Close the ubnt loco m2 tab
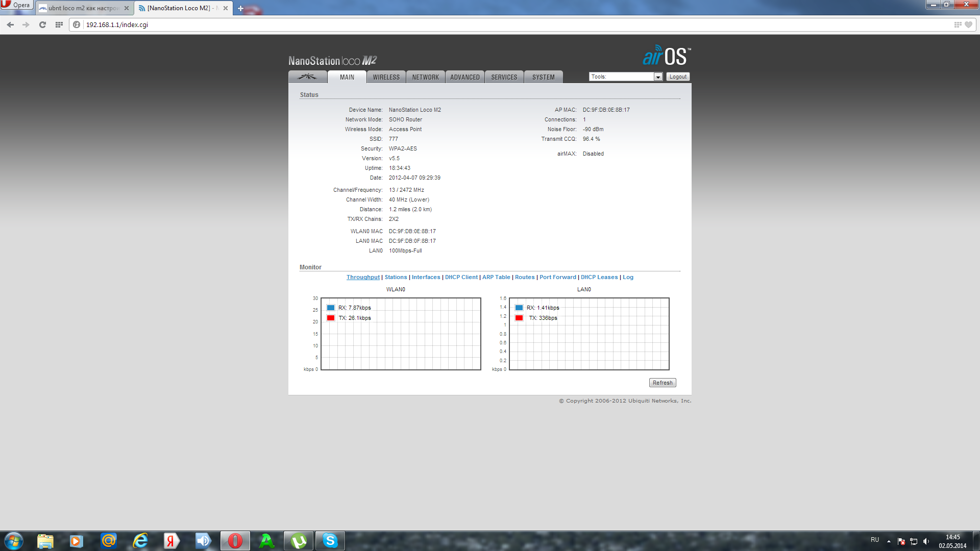This screenshot has height=551, width=980. coord(127,8)
